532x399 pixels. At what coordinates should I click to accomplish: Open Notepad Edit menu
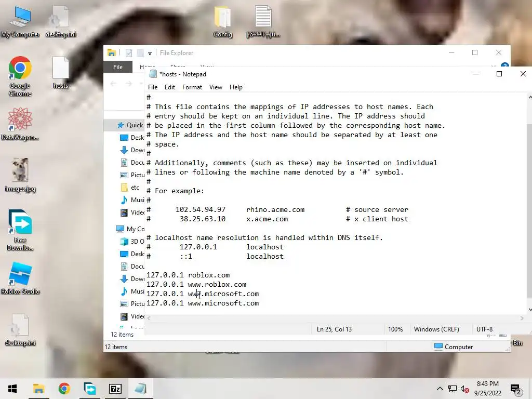point(170,87)
